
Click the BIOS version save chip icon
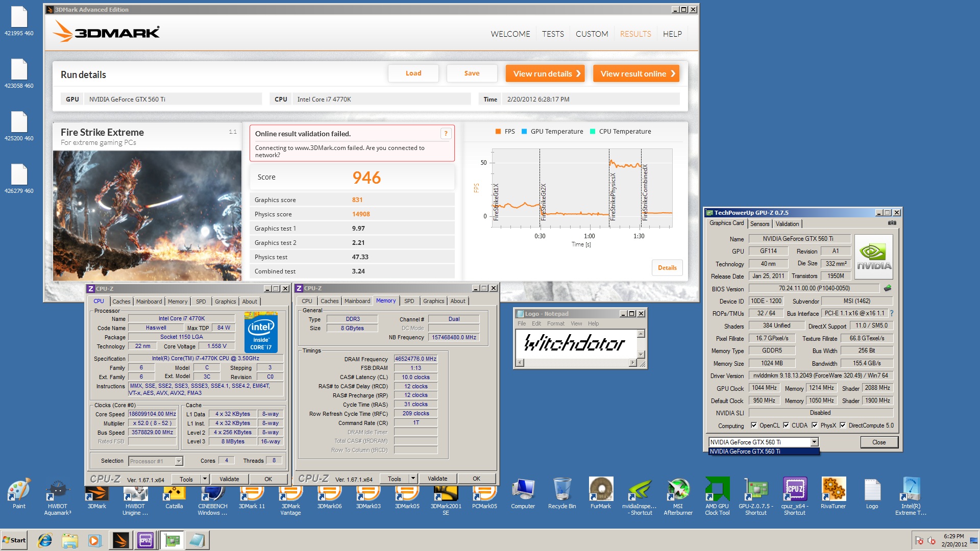(x=888, y=288)
